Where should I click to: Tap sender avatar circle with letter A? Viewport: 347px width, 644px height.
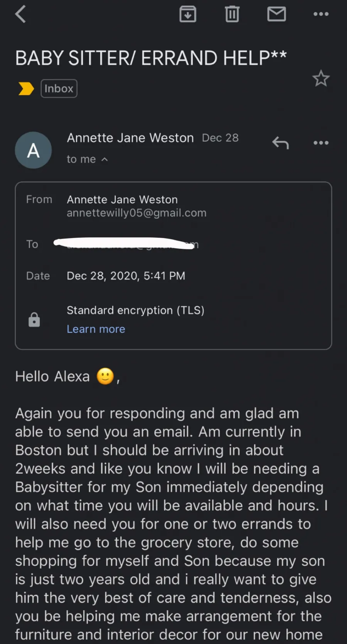[x=33, y=150]
